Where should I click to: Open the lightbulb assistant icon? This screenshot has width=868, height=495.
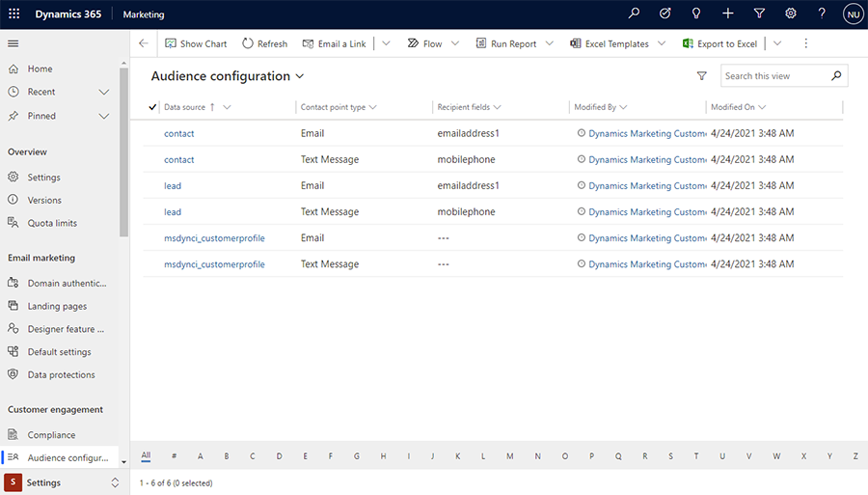696,14
